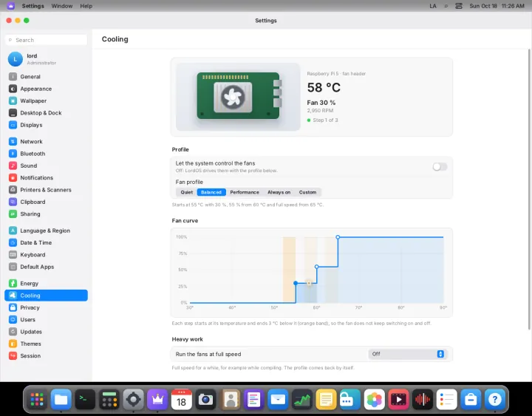This screenshot has height=416, width=532.
Task: Open the Files app in dock
Action: click(x=61, y=399)
